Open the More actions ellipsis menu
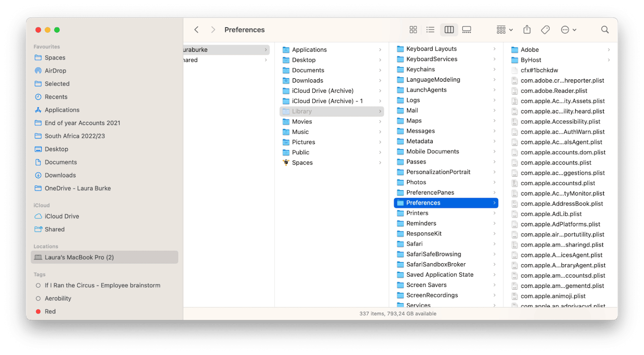This screenshot has height=355, width=644. [565, 29]
